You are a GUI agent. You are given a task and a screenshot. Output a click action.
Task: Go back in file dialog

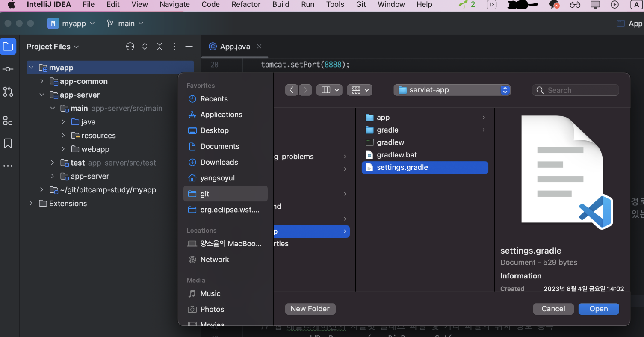pos(292,90)
